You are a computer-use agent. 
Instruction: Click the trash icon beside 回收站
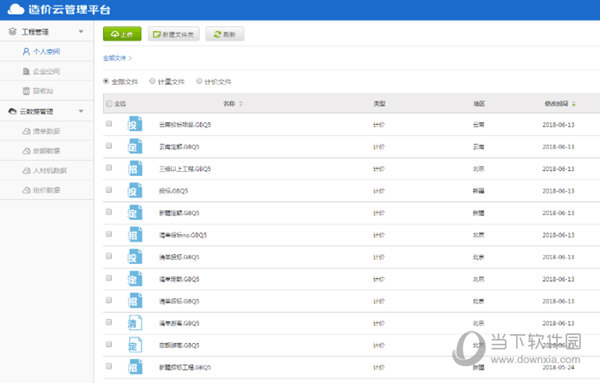pyautogui.click(x=26, y=91)
